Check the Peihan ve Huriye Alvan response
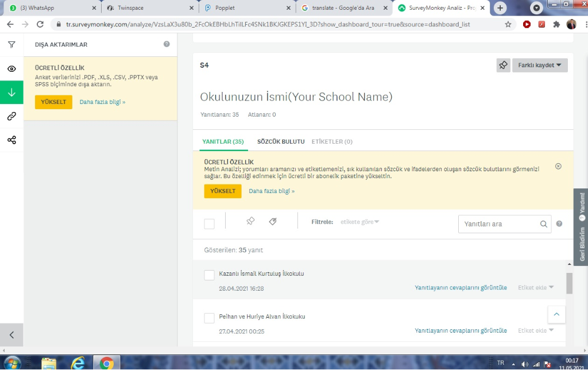588x370 pixels. tap(209, 318)
